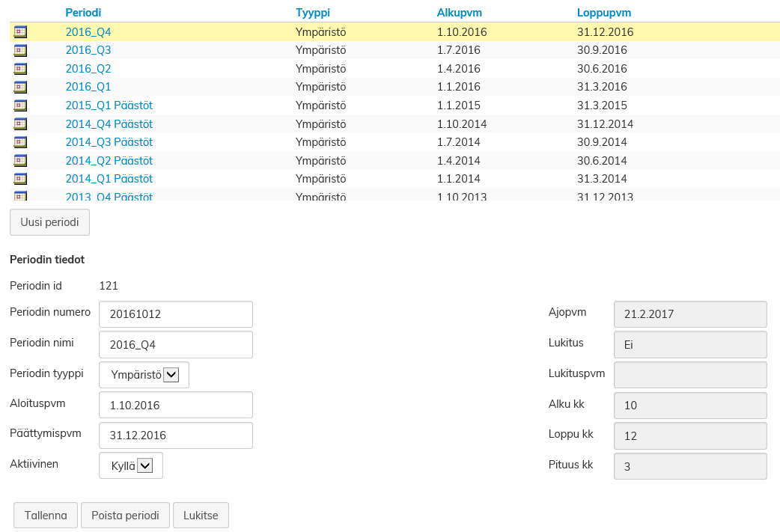Focus the Päättymispvm date field
Image resolution: width=780 pixels, height=532 pixels.
click(x=176, y=435)
